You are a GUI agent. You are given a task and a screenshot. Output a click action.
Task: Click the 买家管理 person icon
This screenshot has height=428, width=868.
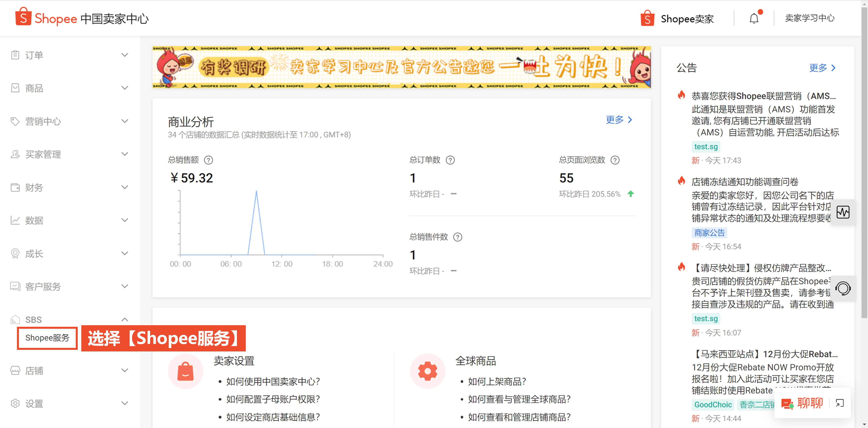(x=15, y=154)
